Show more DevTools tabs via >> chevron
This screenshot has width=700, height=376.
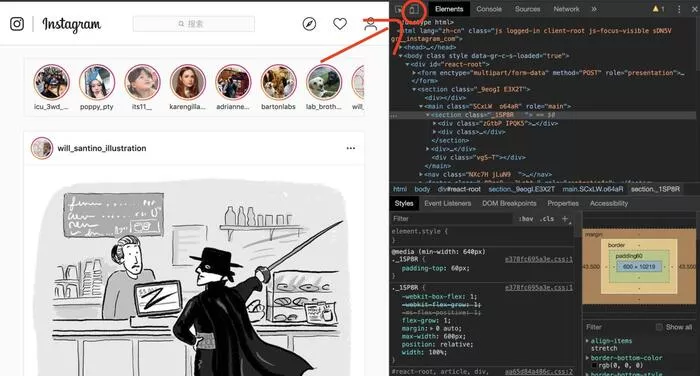[x=594, y=9]
